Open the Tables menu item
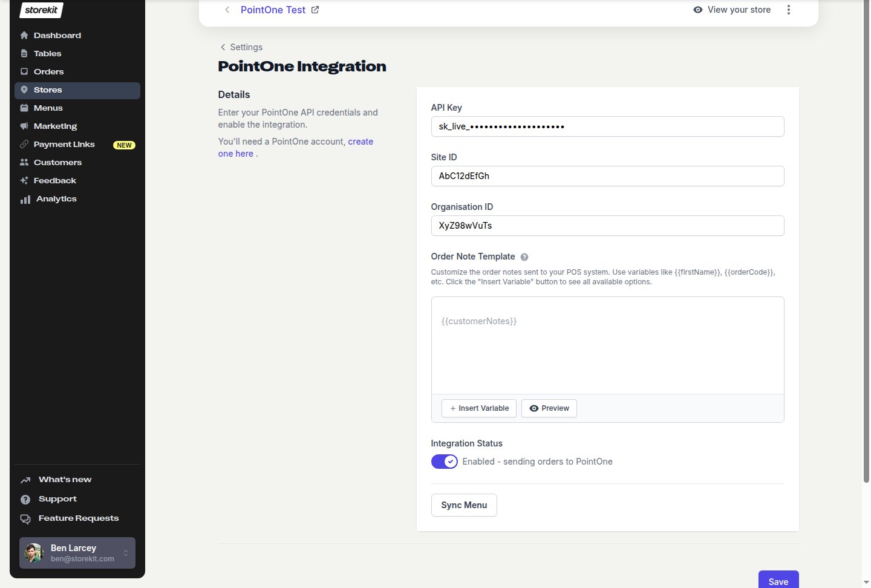Screen dimensions: 871x588 (x=77, y=53)
